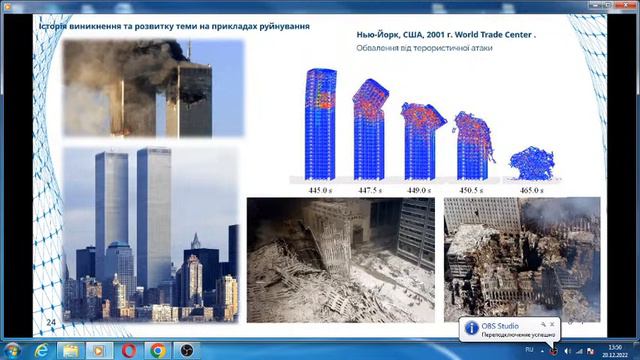Click the aerial ruins photo on the right
Screen dimensions: 640x360
click(522, 260)
